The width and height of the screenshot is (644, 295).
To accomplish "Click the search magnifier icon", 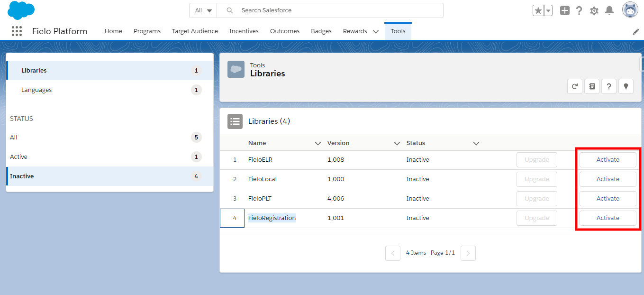I will [x=230, y=10].
